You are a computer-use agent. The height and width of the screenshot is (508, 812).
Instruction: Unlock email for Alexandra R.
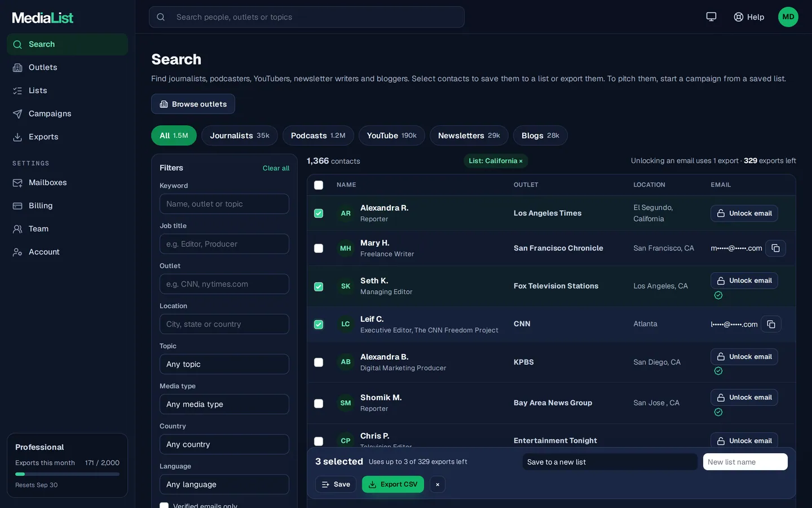tap(744, 213)
